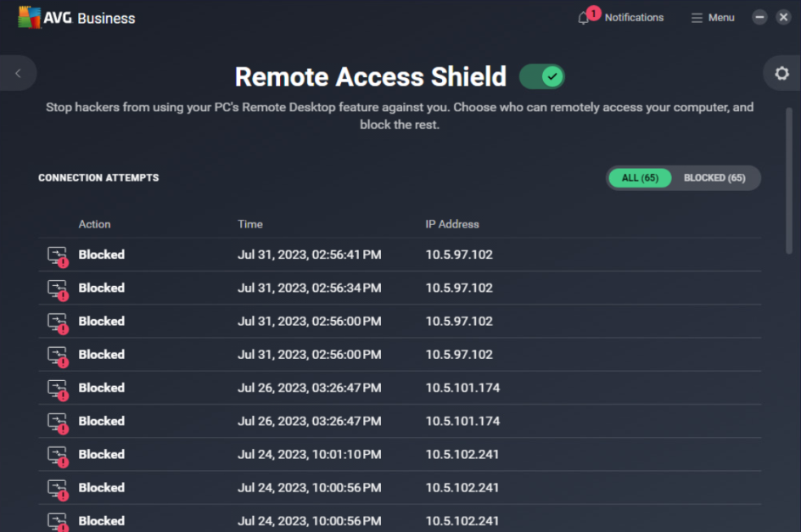
Task: Click the Action column header
Action: [94, 224]
